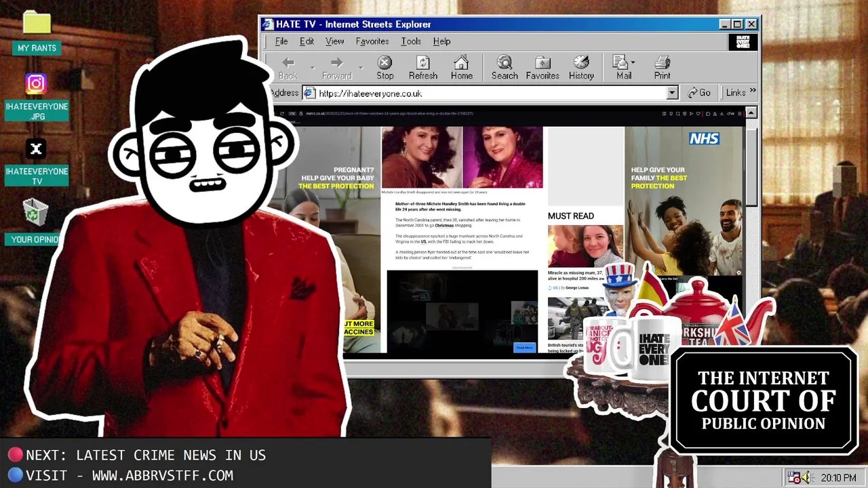Screen dimensions: 868x488
Task: Minimize the HATE TV browser window
Action: 725,24
